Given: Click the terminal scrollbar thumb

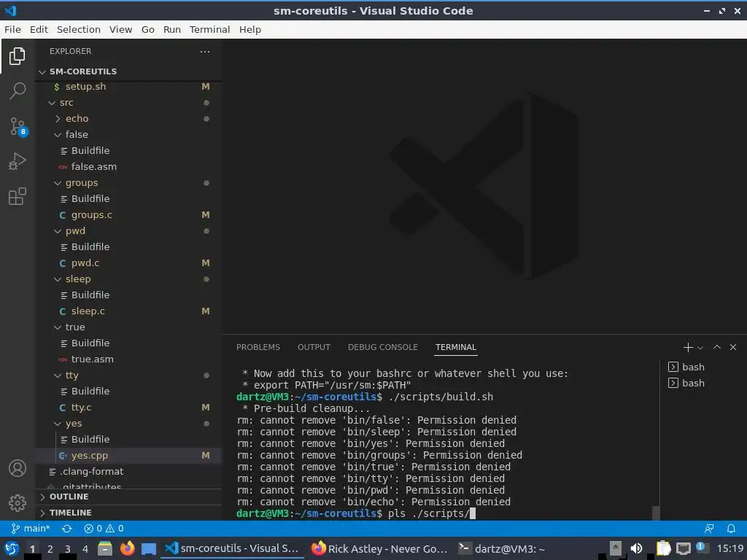Looking at the screenshot, I should point(656,513).
